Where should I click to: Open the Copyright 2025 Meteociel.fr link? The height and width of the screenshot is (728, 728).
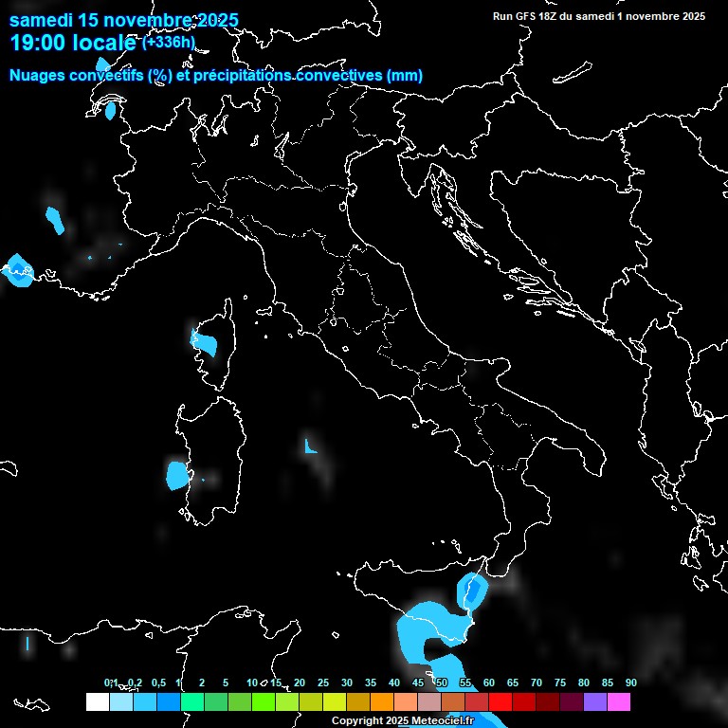(403, 720)
